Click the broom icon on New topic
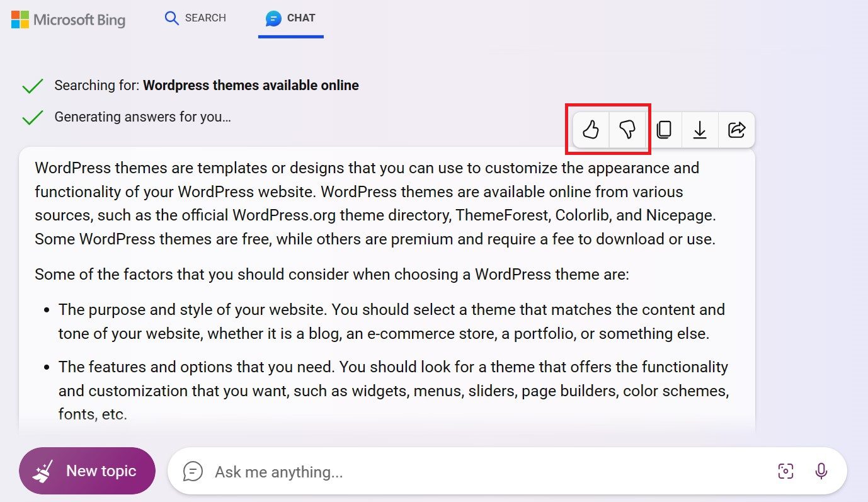Image resolution: width=868 pixels, height=502 pixels. 43,470
